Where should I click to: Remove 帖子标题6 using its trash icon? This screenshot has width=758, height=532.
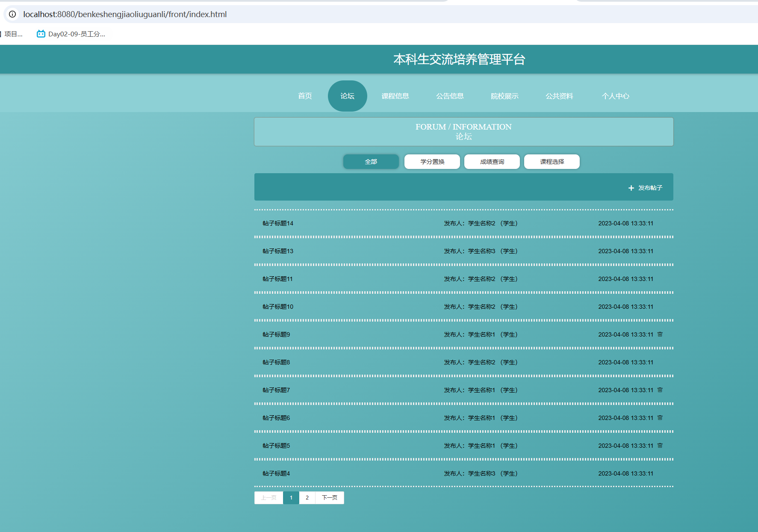click(660, 418)
